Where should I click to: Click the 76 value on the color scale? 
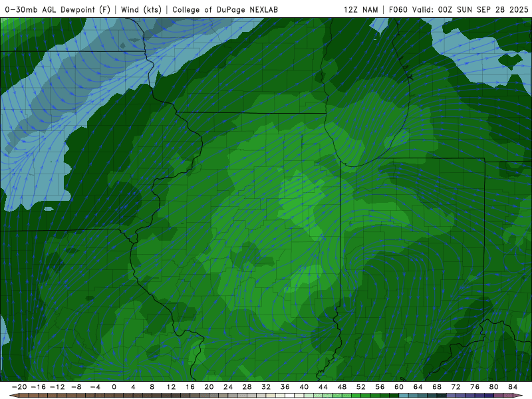pyautogui.click(x=475, y=387)
